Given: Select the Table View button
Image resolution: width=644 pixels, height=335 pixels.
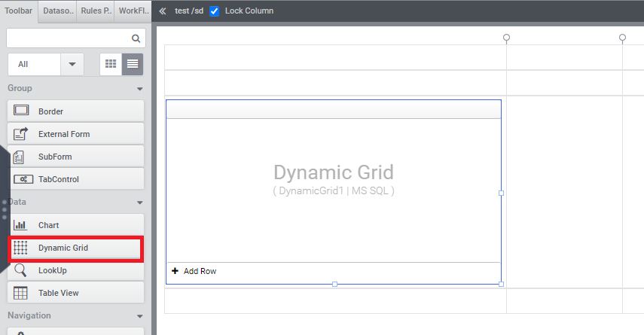Looking at the screenshot, I should [75, 293].
